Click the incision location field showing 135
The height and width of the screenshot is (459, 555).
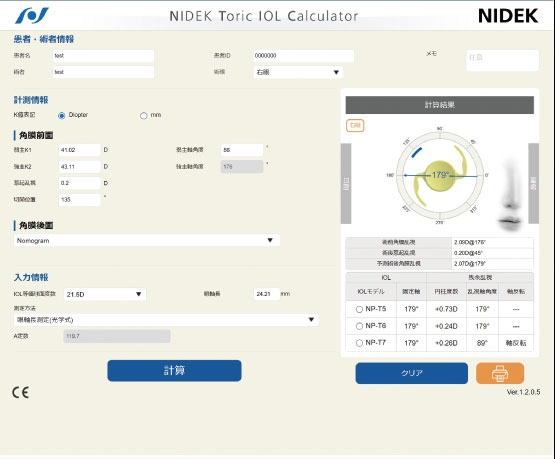click(x=79, y=200)
